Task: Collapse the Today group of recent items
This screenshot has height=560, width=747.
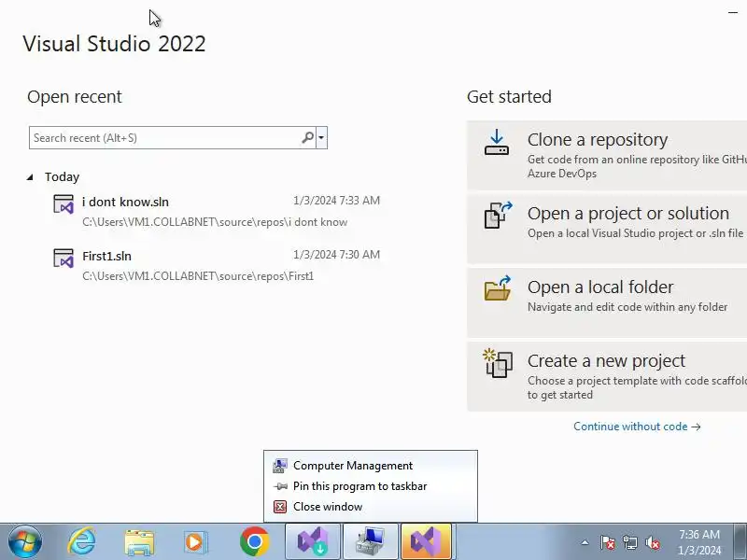Action: pyautogui.click(x=30, y=177)
